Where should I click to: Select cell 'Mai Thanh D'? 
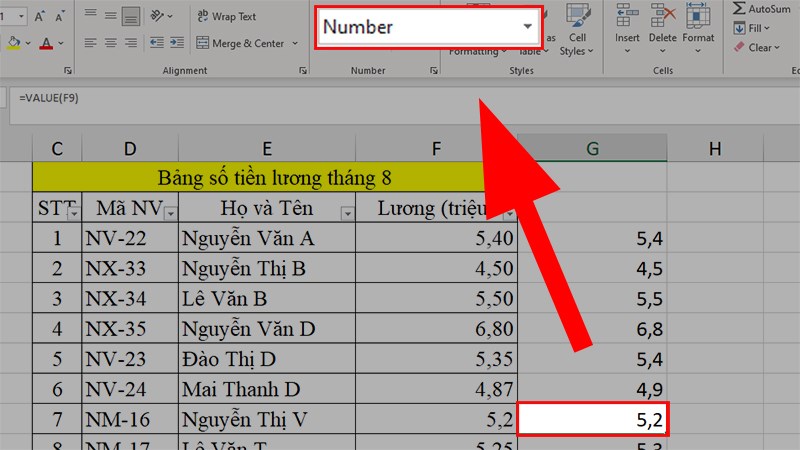coord(267,389)
